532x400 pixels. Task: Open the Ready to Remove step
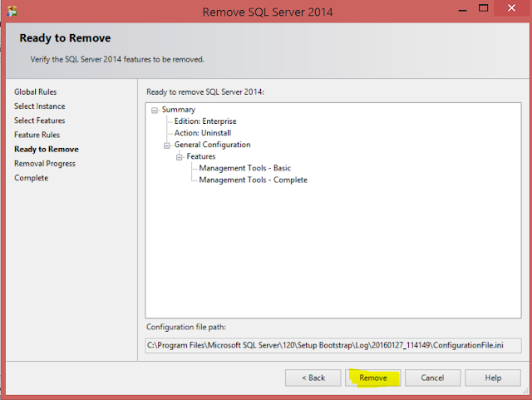(x=47, y=149)
